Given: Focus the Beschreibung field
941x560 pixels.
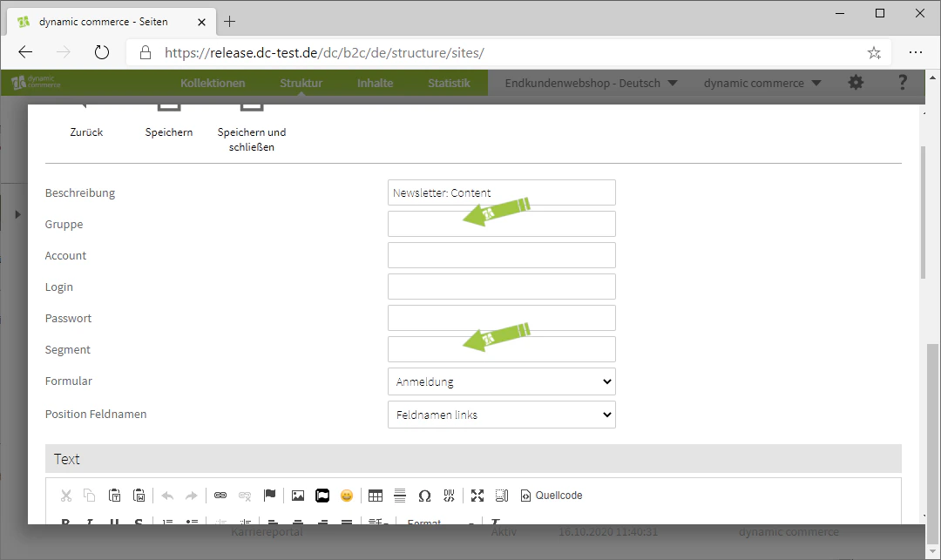Looking at the screenshot, I should point(502,192).
